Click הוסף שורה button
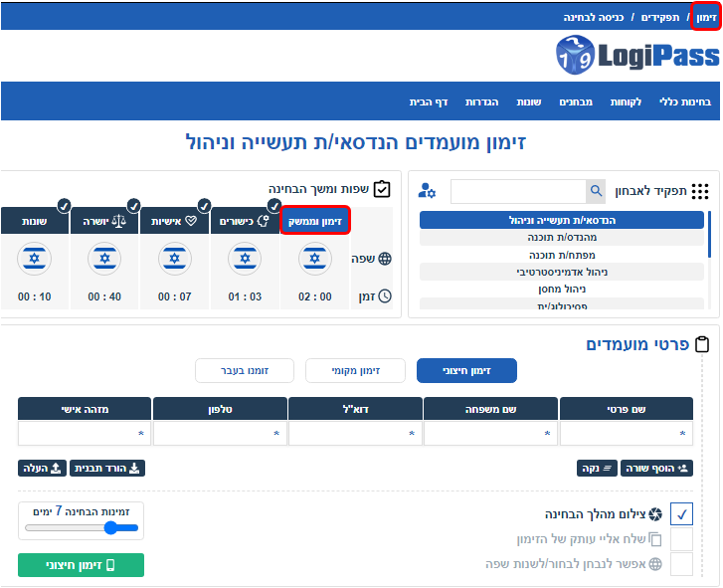723x588 pixels. 656,468
